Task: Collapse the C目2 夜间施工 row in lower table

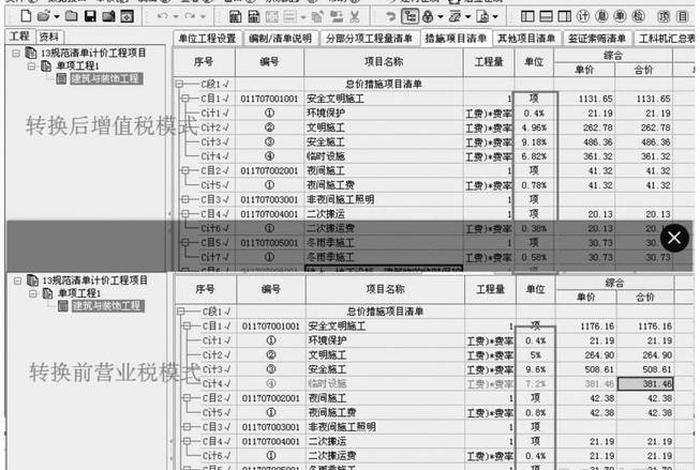Action: [x=187, y=398]
